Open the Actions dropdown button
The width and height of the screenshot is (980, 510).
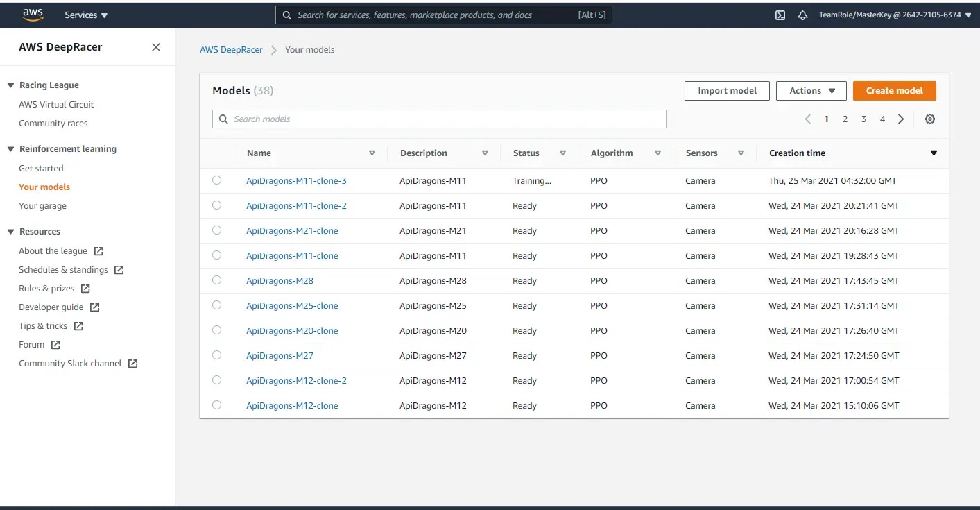click(811, 91)
